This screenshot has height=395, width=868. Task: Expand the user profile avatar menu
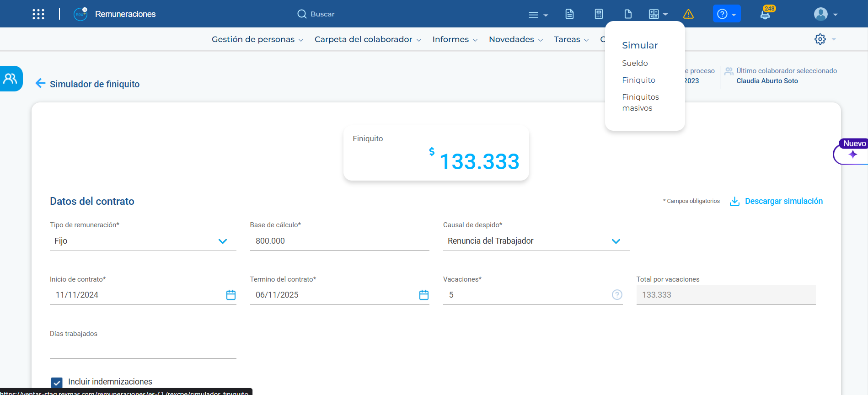pos(825,14)
